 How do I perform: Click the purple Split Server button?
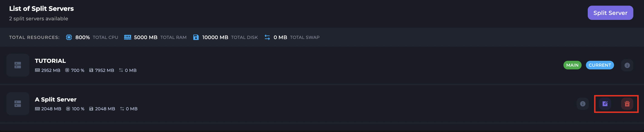[x=610, y=13]
